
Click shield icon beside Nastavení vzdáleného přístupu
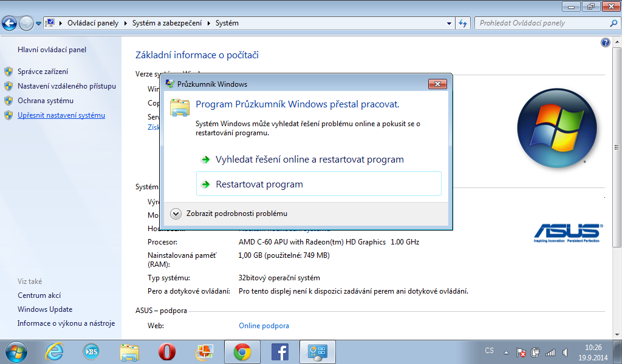coord(9,86)
